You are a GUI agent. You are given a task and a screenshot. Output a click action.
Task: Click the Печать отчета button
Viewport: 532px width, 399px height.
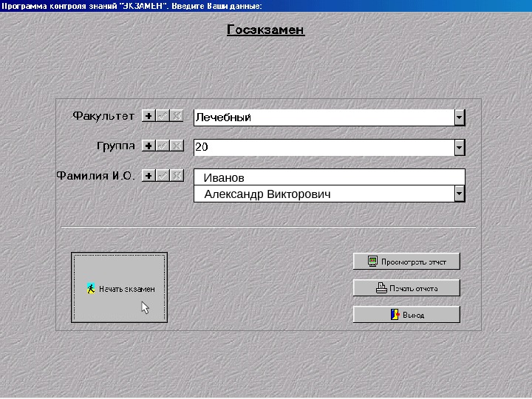(406, 287)
